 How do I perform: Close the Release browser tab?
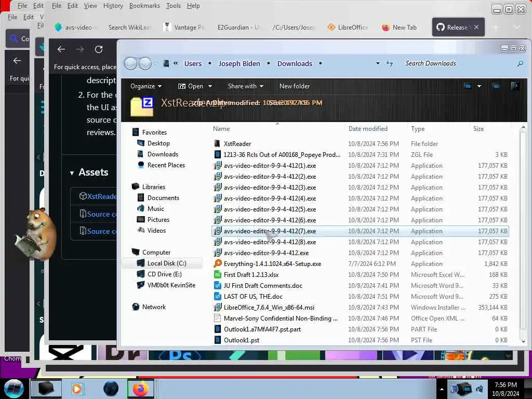tap(476, 27)
